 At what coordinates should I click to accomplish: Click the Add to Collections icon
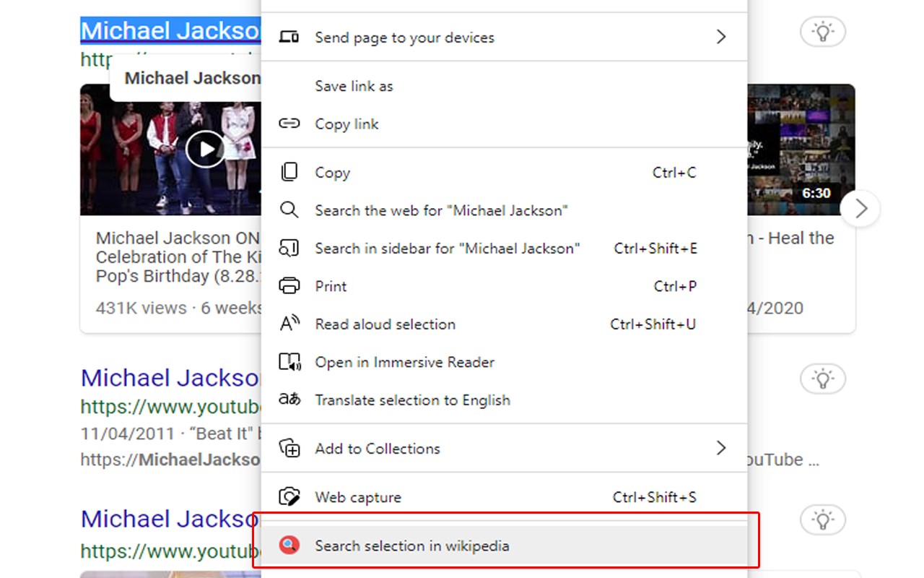(x=289, y=448)
